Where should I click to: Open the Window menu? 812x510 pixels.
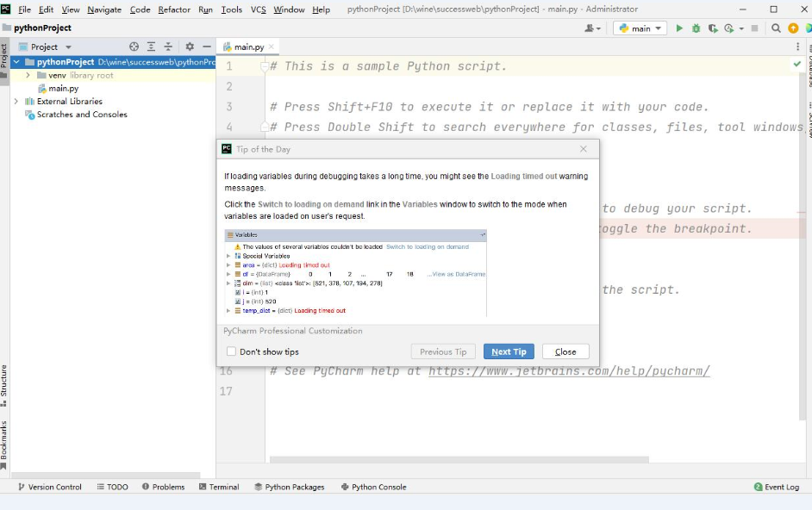point(289,9)
